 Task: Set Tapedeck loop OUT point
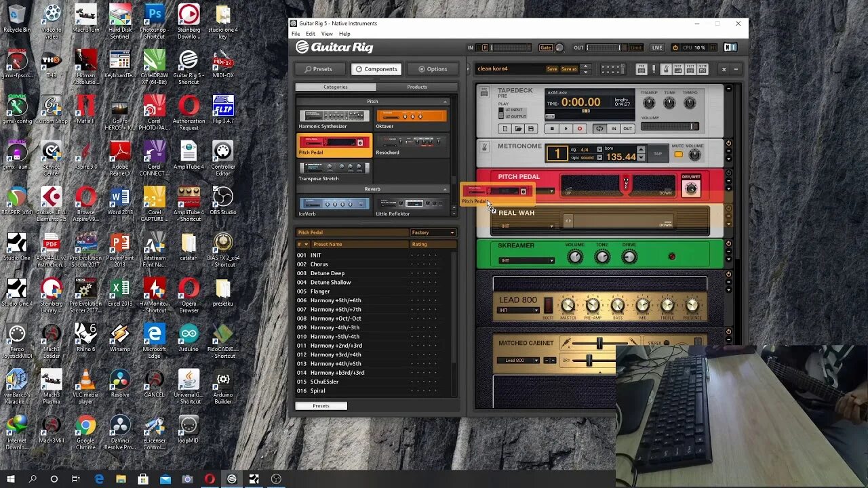coord(627,129)
